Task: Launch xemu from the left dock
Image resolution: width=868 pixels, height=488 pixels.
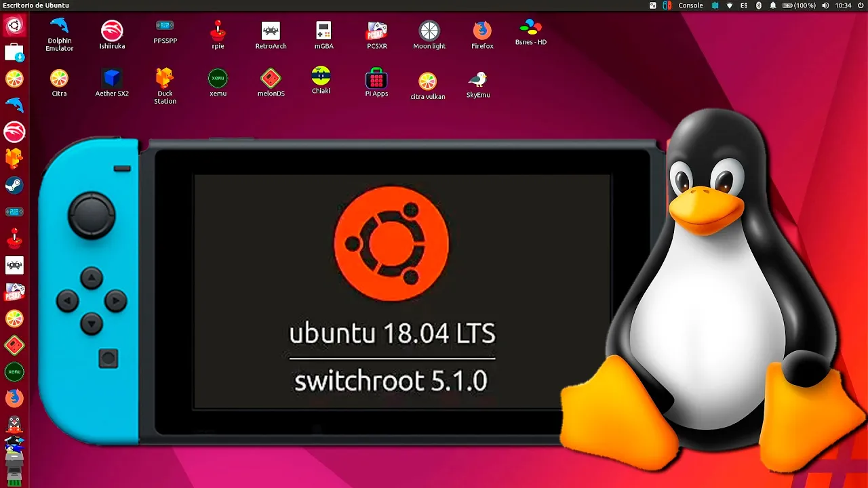Action: click(x=14, y=372)
